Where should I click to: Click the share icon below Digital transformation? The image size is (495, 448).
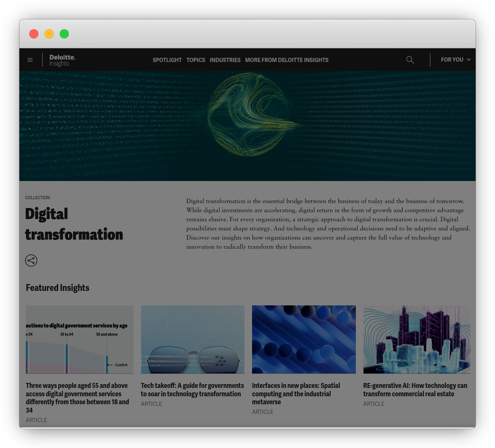click(31, 261)
